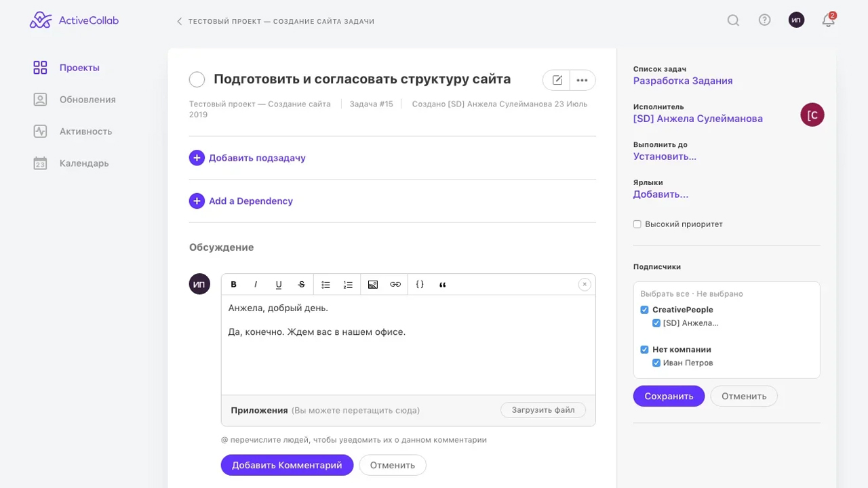Open Активность in the sidebar

point(85,131)
